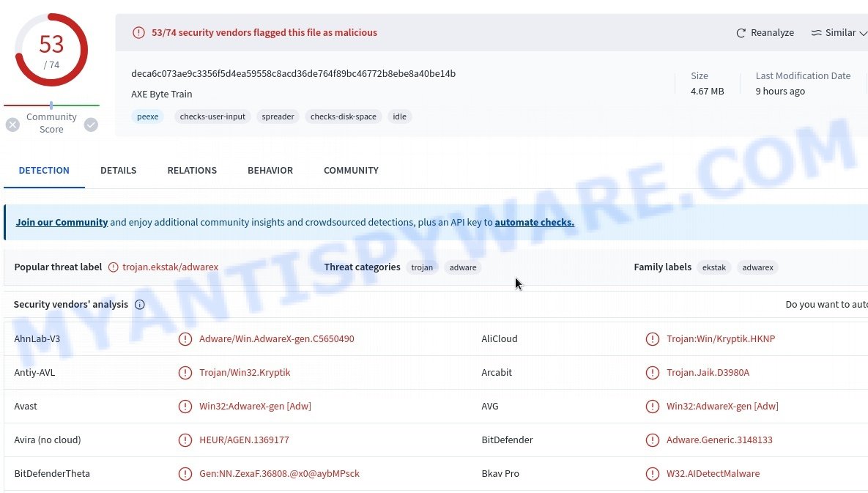Switch to the DETECTION tab
The width and height of the screenshot is (868, 493).
(x=44, y=171)
